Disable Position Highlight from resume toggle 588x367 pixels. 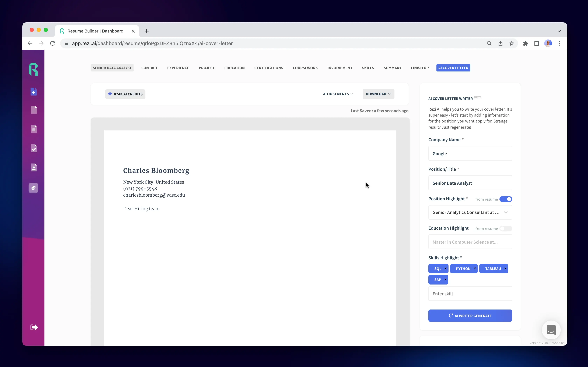click(506, 199)
